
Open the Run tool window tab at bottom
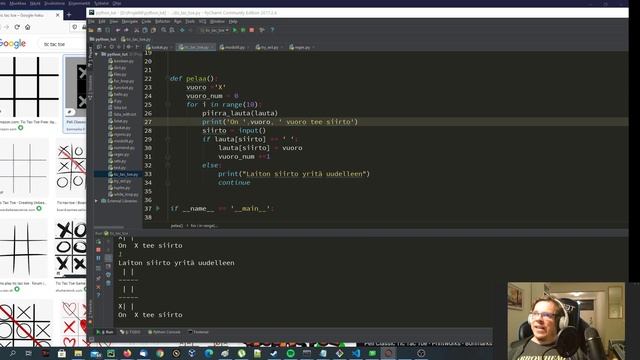click(x=105, y=332)
